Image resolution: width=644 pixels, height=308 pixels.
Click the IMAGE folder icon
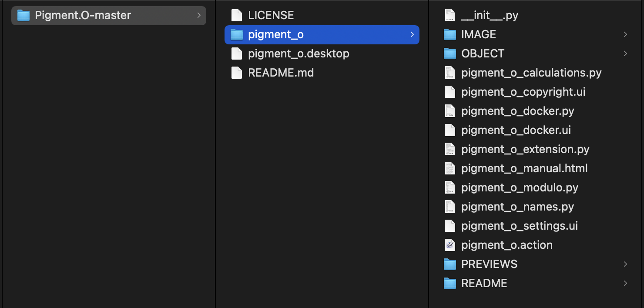[449, 34]
